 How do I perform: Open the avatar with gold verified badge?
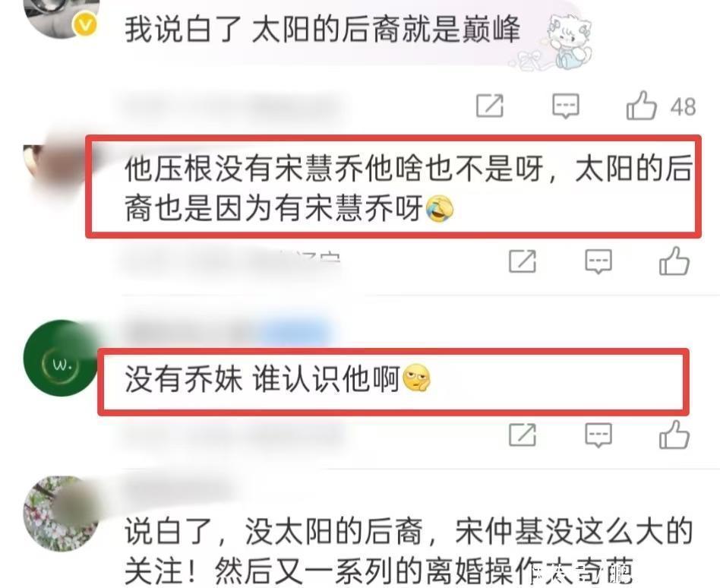point(62,18)
